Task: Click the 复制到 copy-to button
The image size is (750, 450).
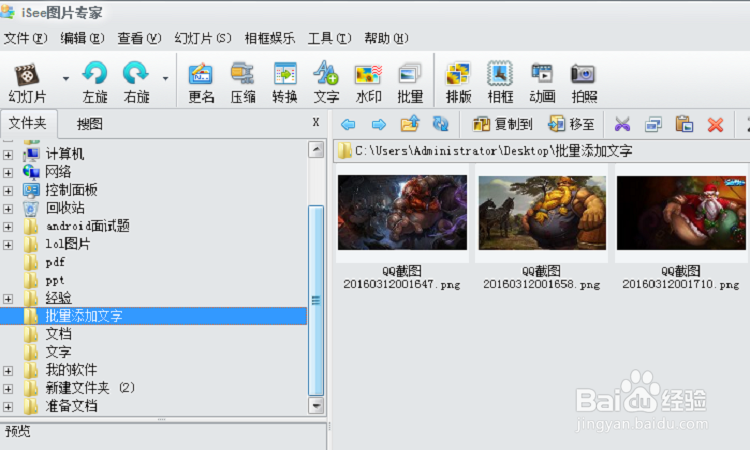Action: coord(502,124)
